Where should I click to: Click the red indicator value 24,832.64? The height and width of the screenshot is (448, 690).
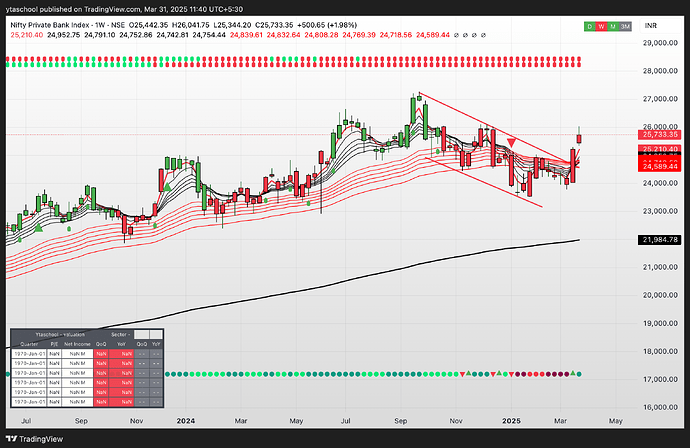coord(284,35)
